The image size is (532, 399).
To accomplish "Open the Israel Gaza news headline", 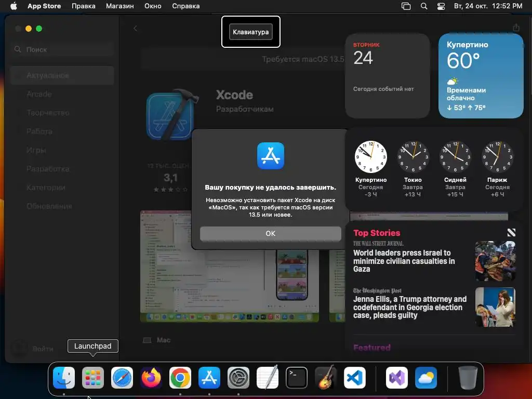I will click(404, 261).
